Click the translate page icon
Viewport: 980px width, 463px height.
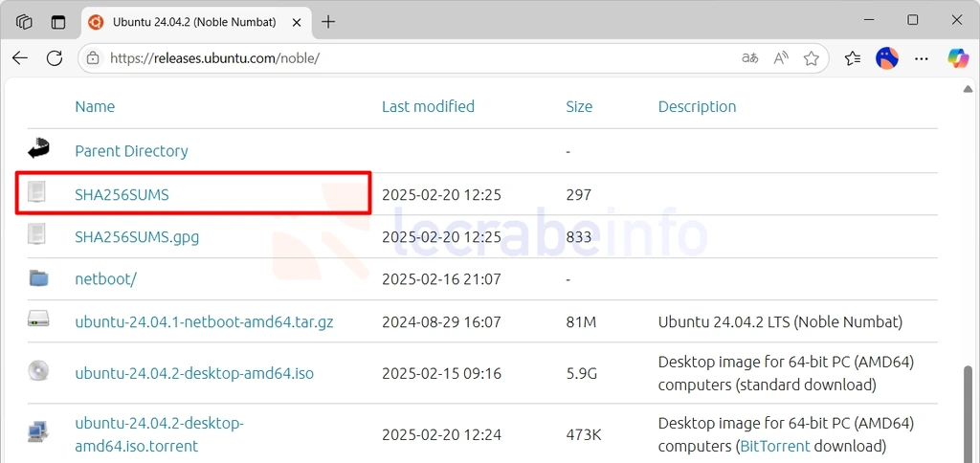point(750,58)
